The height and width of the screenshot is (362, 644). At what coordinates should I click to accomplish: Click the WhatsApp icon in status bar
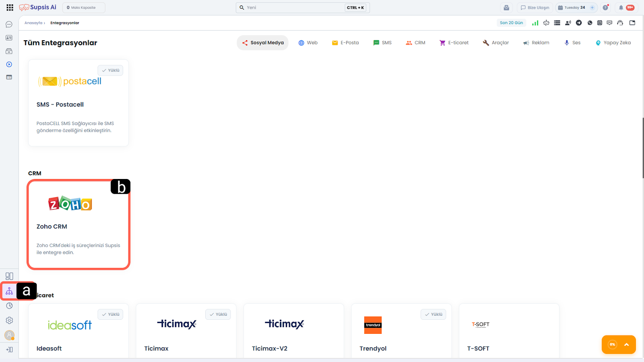[590, 23]
